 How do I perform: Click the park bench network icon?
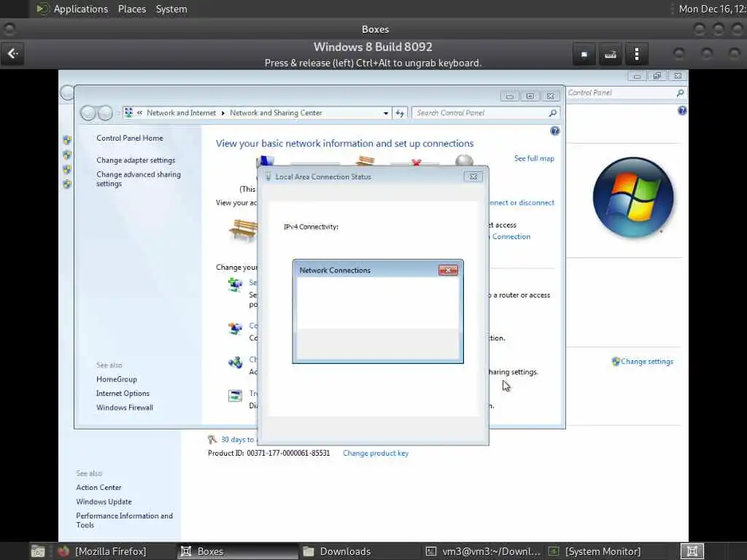pos(242,230)
